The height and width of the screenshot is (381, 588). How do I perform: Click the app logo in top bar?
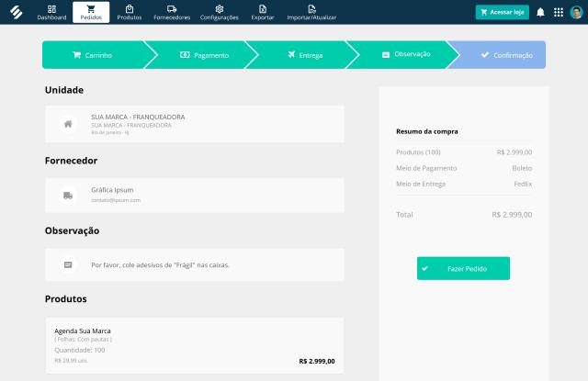[17, 12]
